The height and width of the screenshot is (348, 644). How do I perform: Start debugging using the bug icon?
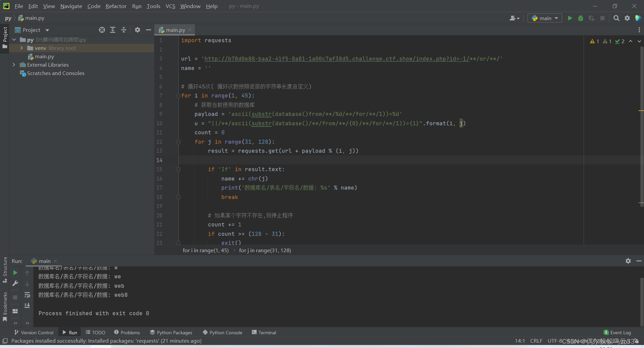click(x=581, y=18)
